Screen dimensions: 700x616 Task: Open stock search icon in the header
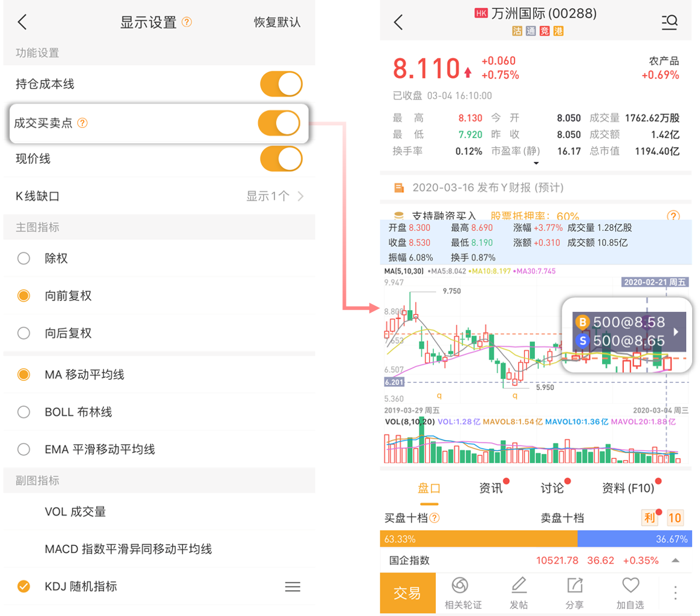(x=669, y=22)
